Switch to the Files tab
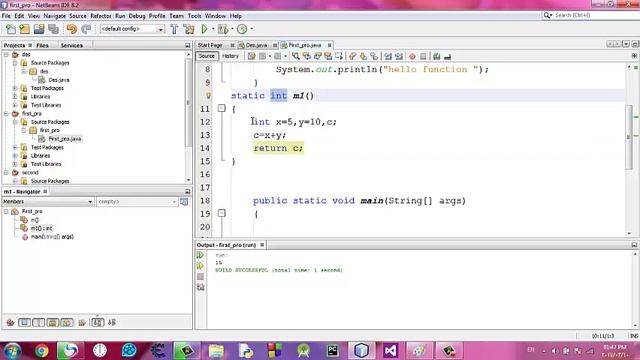 point(42,45)
